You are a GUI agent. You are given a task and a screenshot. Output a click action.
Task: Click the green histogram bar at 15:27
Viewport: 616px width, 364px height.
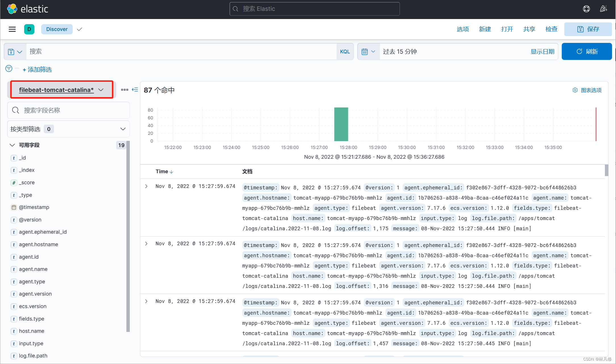pyautogui.click(x=341, y=124)
